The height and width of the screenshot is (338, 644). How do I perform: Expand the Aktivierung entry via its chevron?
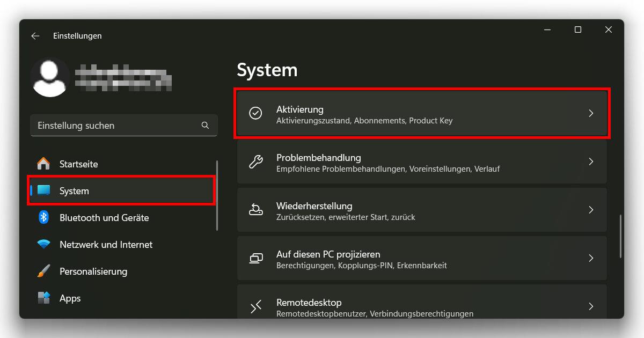pyautogui.click(x=591, y=113)
